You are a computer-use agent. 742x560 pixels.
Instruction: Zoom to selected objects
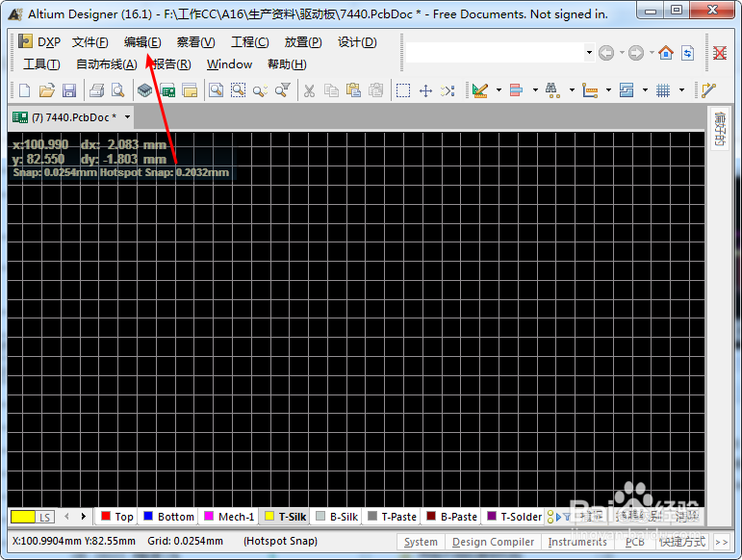[x=260, y=90]
